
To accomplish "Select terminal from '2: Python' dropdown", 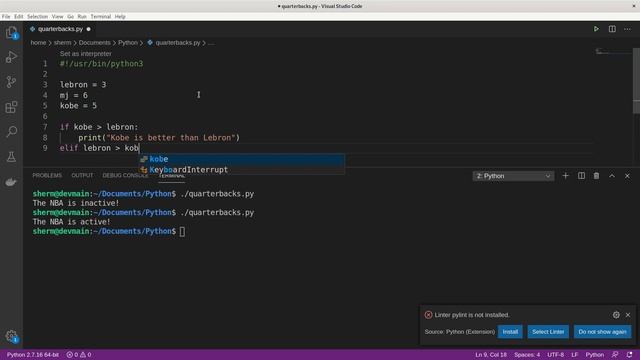I will click(513, 176).
